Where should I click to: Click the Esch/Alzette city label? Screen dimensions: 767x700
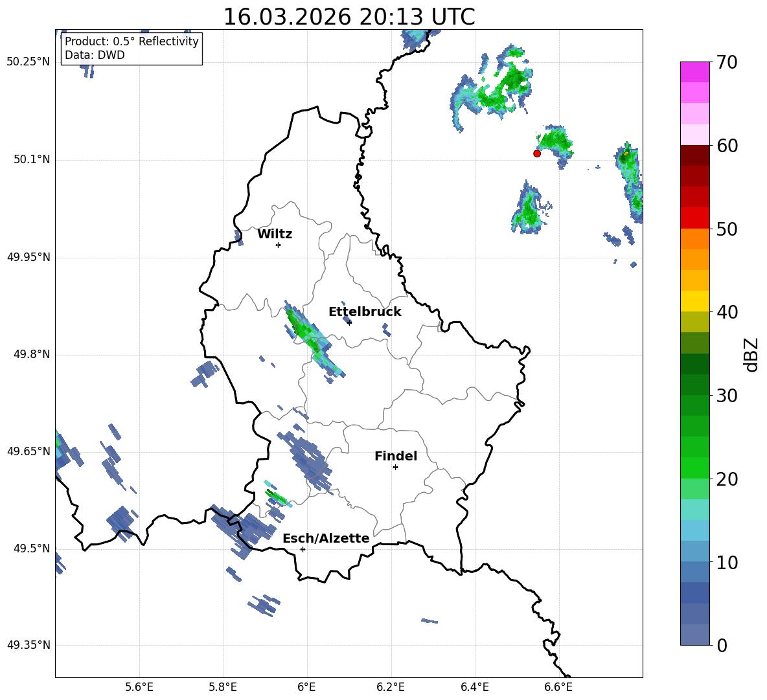coord(326,538)
